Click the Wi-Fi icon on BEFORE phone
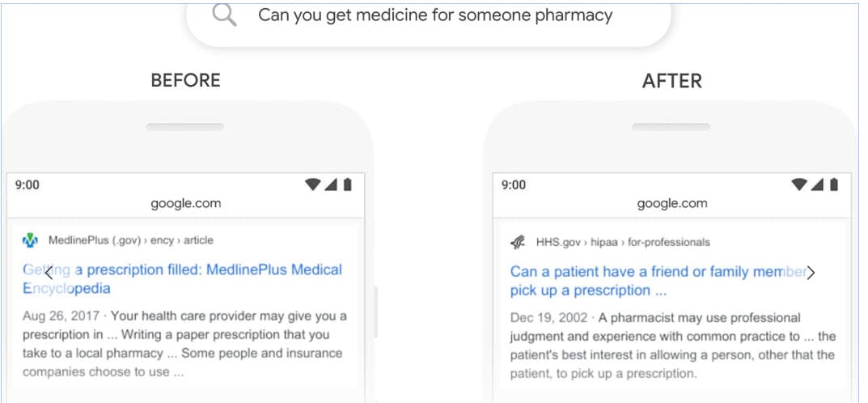Screen dimensions: 868x403 coord(313,185)
